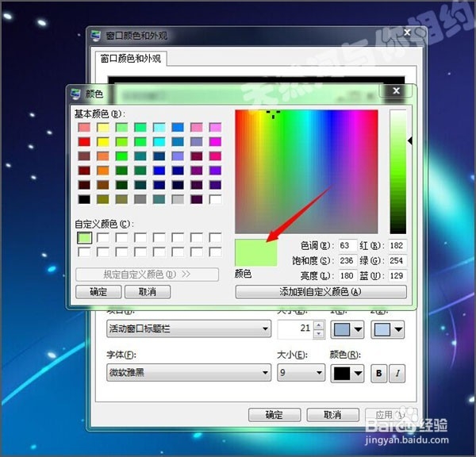Screen dimensions: 476x457
Task: Click the 色调 hue field showing 63
Action: pos(347,245)
